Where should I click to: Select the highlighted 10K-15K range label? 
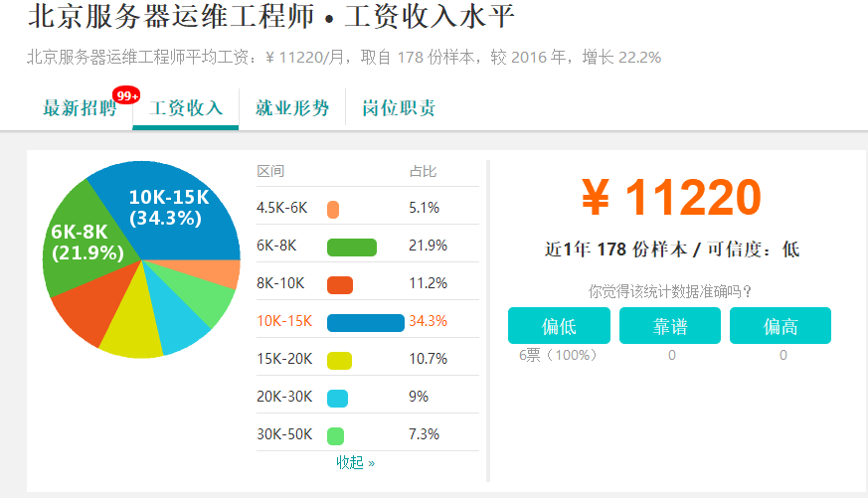tap(284, 321)
